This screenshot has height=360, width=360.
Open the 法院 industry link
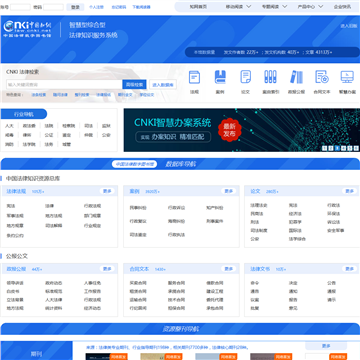pos(49,126)
